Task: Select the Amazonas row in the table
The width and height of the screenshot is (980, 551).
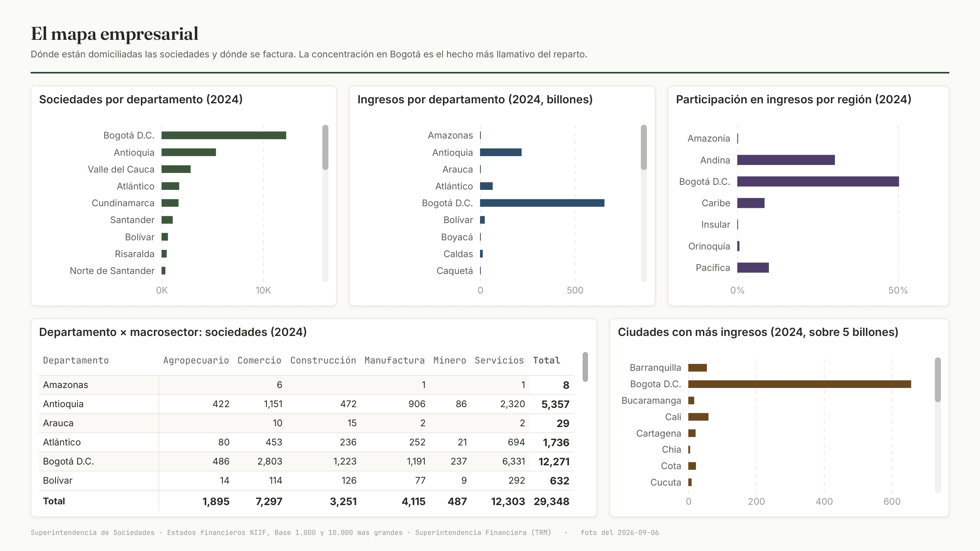Action: [306, 385]
